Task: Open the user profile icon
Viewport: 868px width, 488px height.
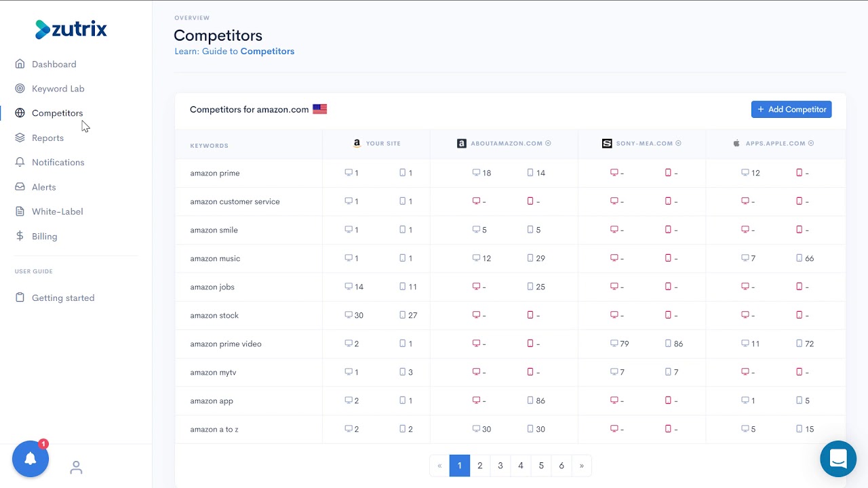Action: click(x=76, y=468)
